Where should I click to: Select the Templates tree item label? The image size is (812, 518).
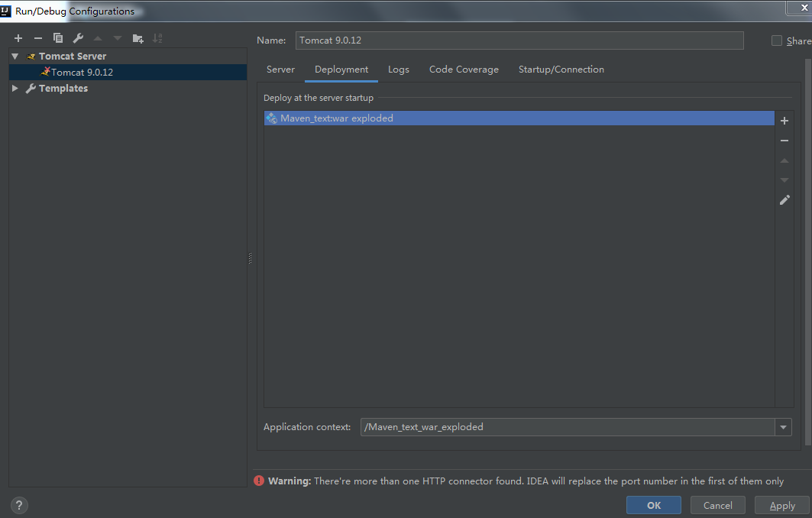click(63, 88)
